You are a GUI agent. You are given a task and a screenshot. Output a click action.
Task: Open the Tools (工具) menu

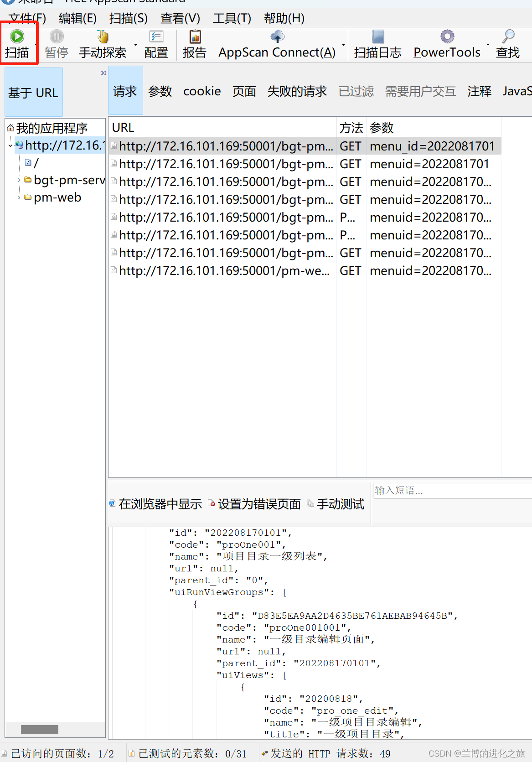click(232, 18)
